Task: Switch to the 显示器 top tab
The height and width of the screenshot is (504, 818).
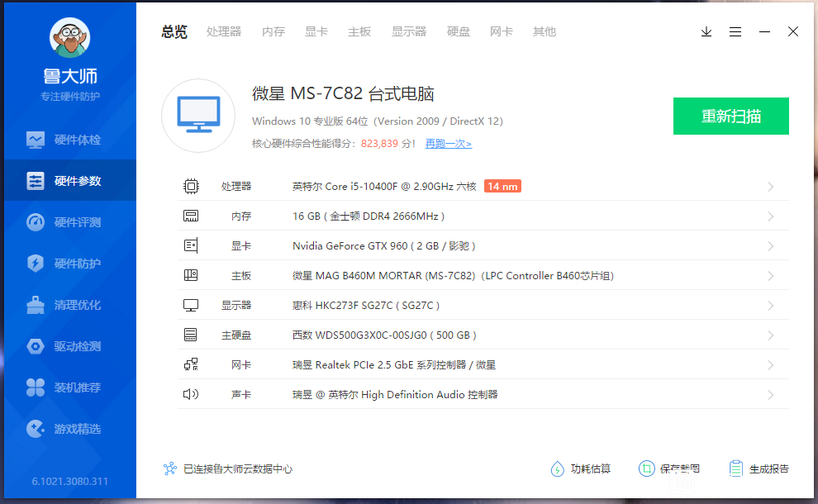Action: (x=409, y=32)
